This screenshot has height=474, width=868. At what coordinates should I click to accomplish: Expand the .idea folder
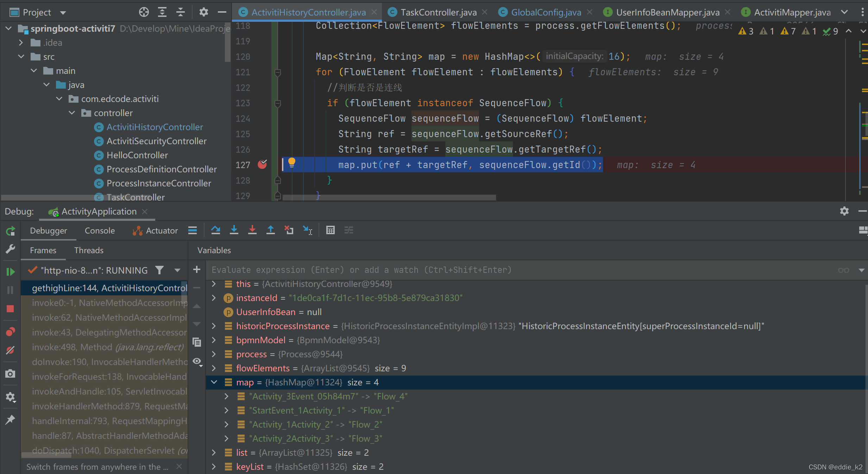21,43
